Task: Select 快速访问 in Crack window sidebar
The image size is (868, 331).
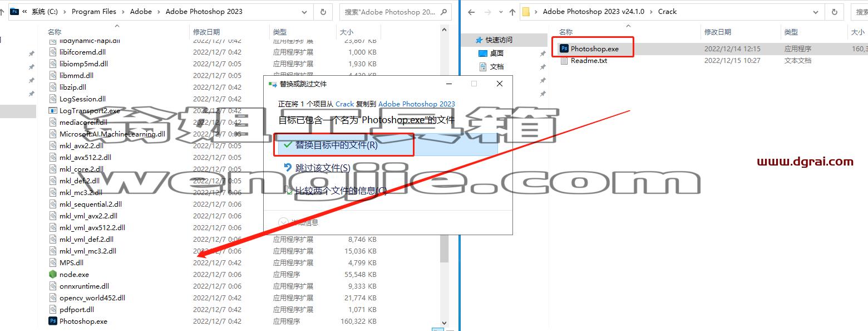Action: click(499, 40)
